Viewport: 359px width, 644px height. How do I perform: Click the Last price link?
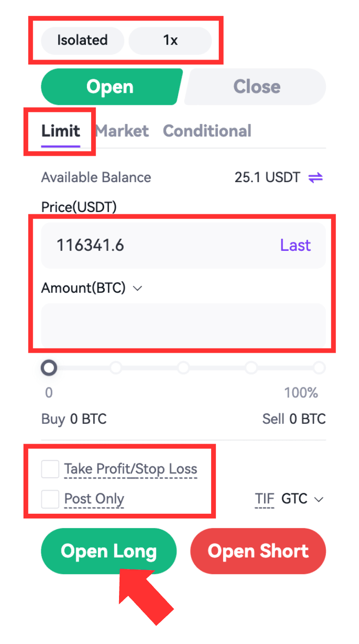click(x=295, y=246)
